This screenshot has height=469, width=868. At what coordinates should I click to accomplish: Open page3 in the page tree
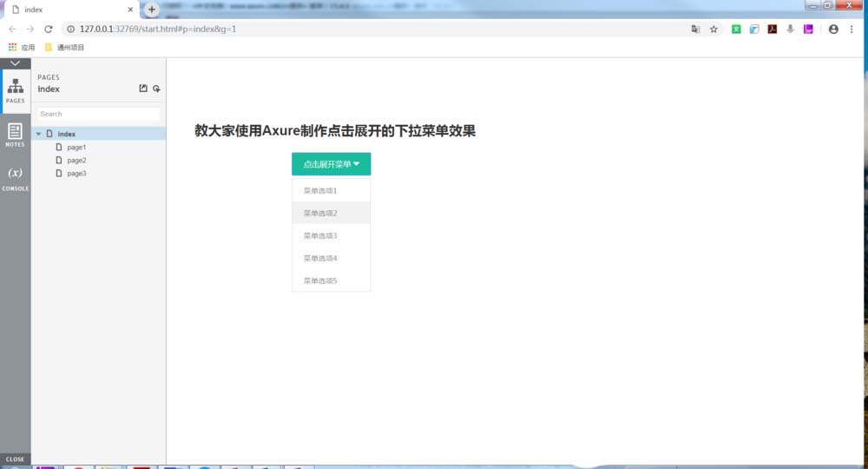[76, 174]
